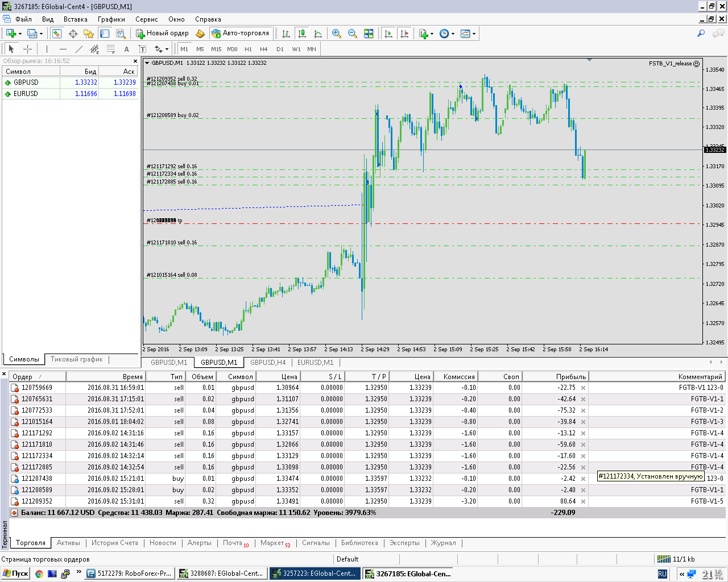Select the trendline drawing tool
This screenshot has height=582, width=728.
pos(79,49)
